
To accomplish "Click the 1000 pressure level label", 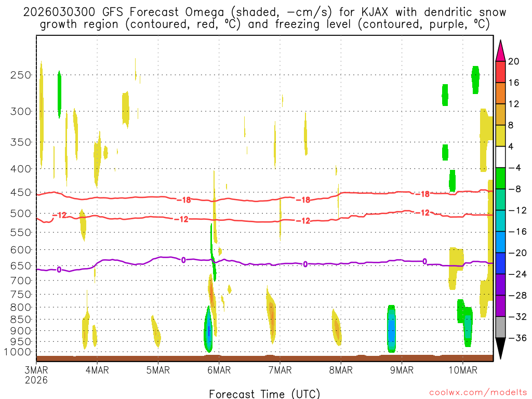I will (x=18, y=352).
